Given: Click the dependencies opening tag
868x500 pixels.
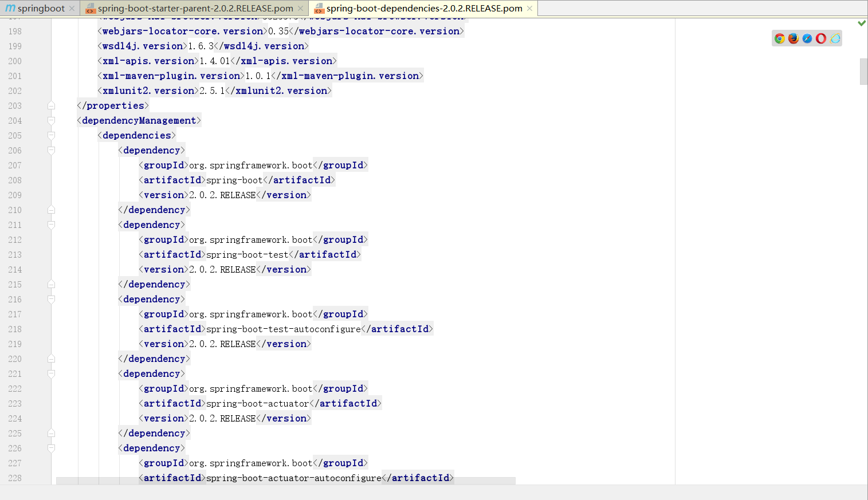Looking at the screenshot, I should [137, 135].
